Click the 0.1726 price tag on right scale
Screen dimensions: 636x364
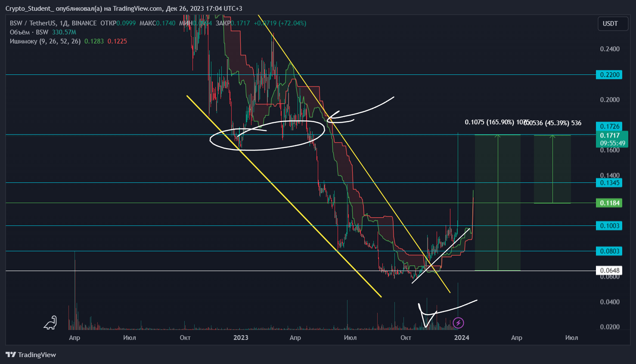coord(609,126)
